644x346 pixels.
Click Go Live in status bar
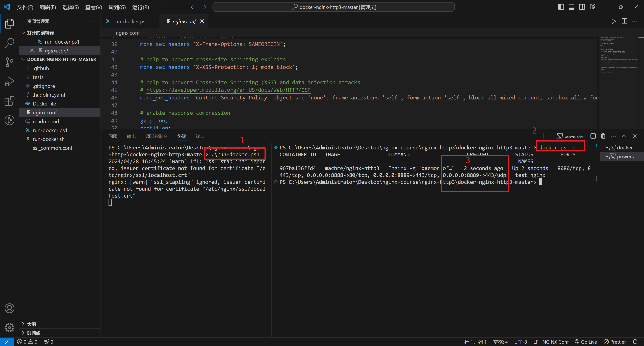pyautogui.click(x=586, y=342)
